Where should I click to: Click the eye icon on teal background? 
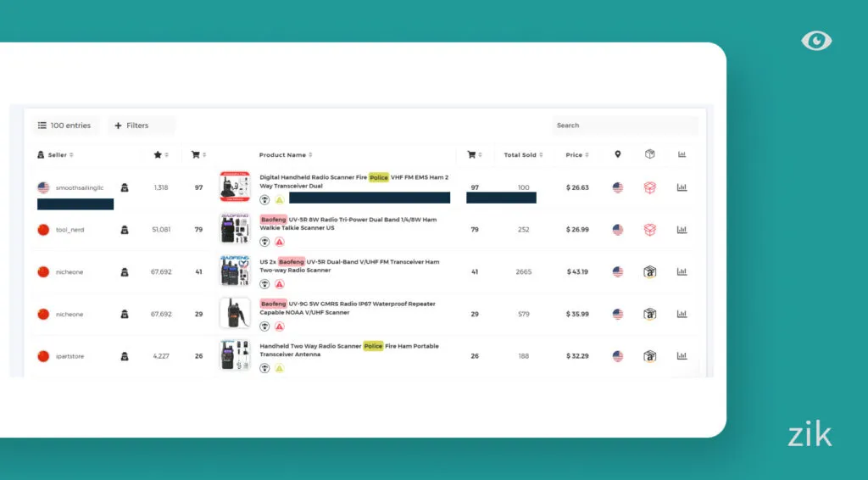(816, 41)
